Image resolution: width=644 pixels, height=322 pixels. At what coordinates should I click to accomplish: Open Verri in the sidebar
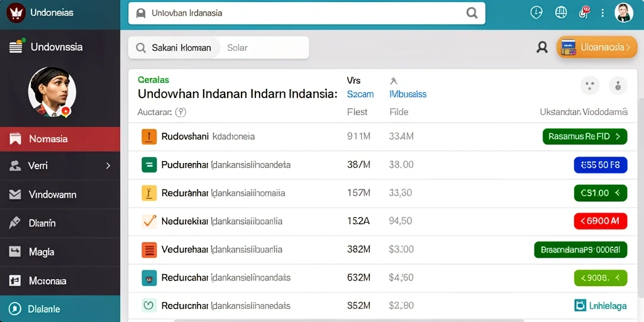pos(60,165)
